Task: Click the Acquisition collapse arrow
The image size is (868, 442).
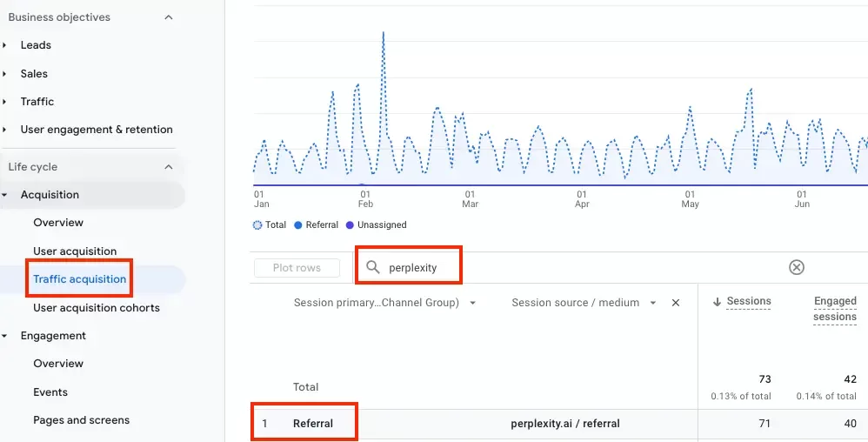Action: 4,195
